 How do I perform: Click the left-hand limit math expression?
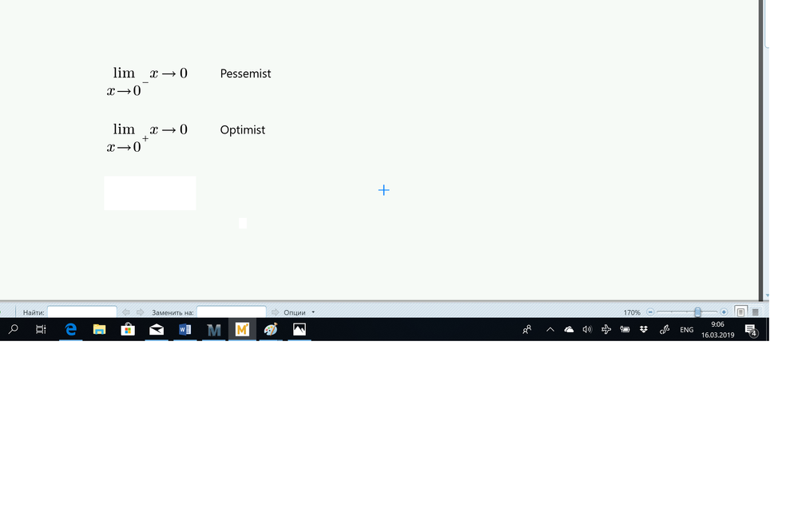[x=147, y=81]
